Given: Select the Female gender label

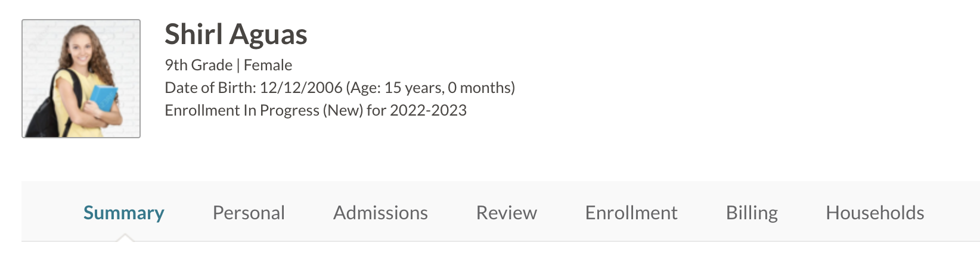Looking at the screenshot, I should 268,65.
